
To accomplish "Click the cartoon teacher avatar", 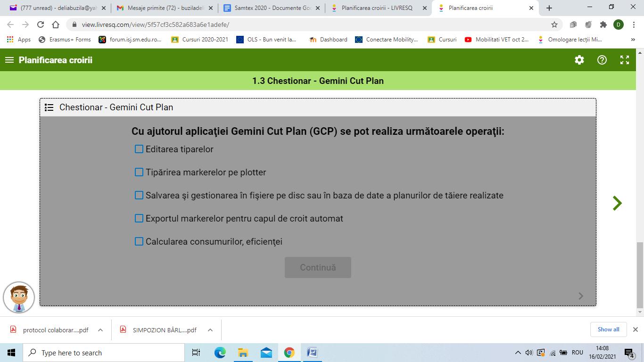I will pos(19,297).
